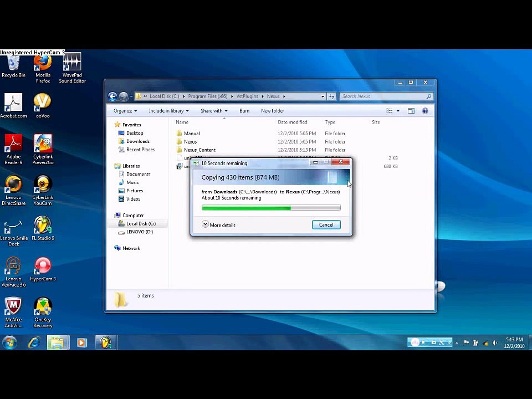
Task: Launch HyperCam 3 desktop shortcut
Action: coord(43,269)
